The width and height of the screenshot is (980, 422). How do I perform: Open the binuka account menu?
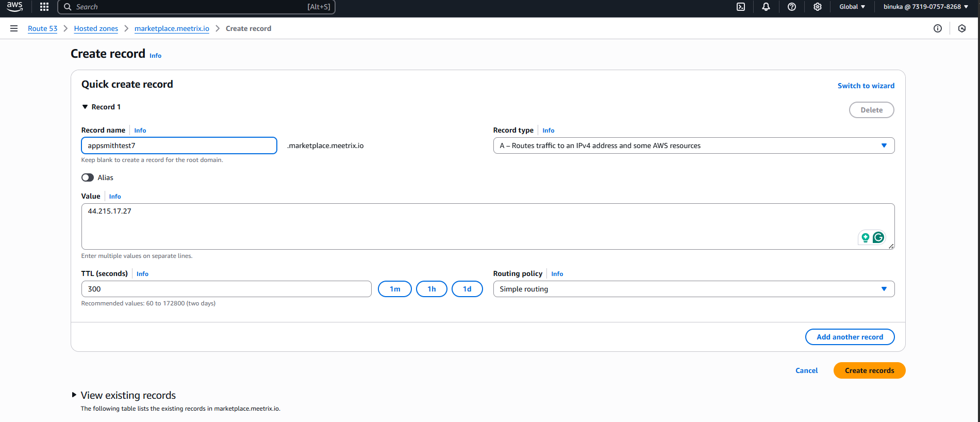926,7
